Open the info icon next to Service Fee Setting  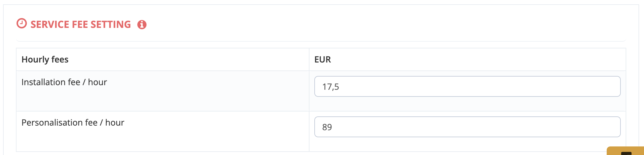(142, 25)
